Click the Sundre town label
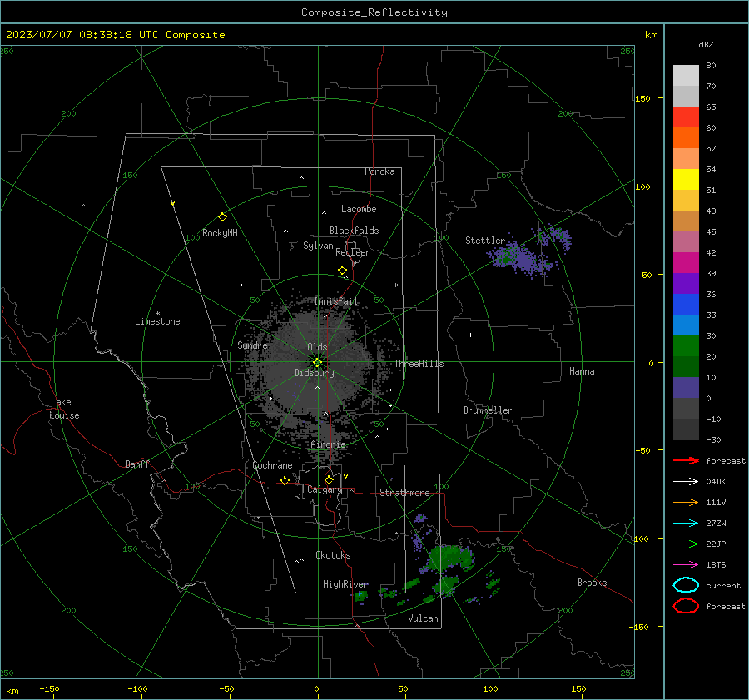The height and width of the screenshot is (700, 749). (x=252, y=345)
